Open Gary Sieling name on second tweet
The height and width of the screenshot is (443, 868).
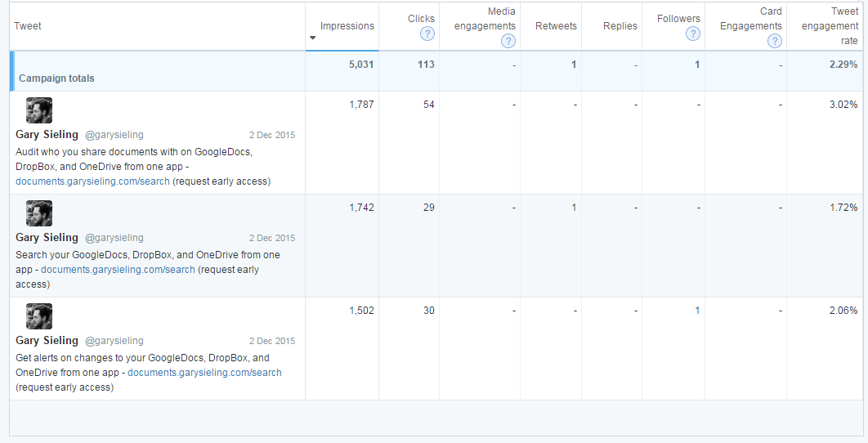tap(47, 238)
